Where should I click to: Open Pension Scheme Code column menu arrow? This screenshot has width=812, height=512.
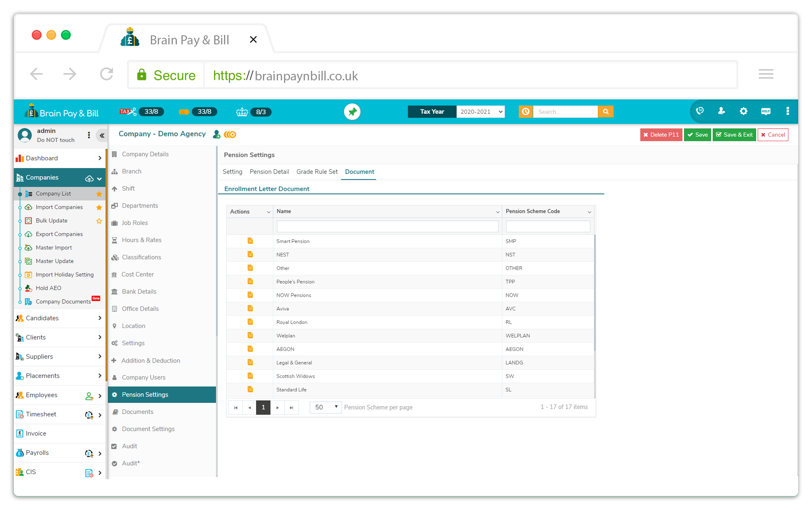pyautogui.click(x=589, y=212)
